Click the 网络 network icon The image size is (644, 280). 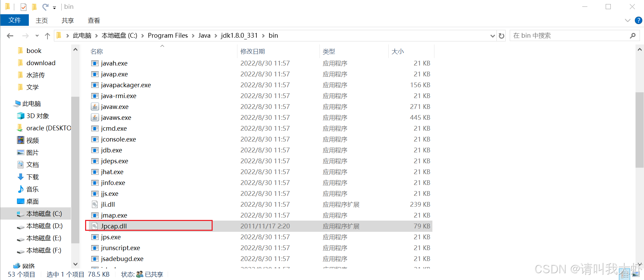pyautogui.click(x=17, y=266)
